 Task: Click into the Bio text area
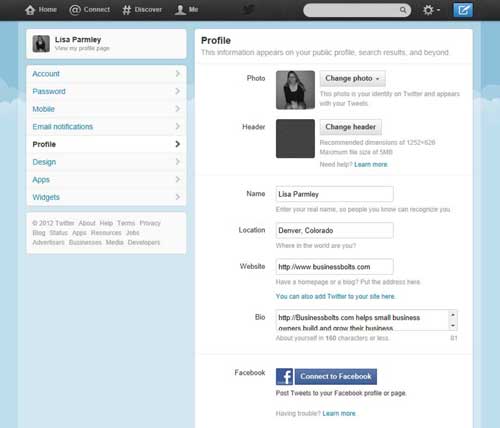coord(363,320)
